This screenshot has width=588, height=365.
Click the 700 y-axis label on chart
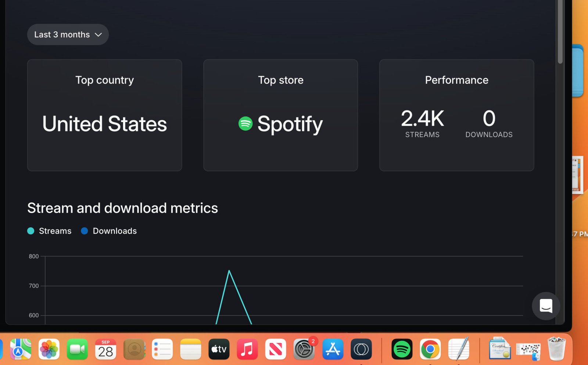point(34,286)
